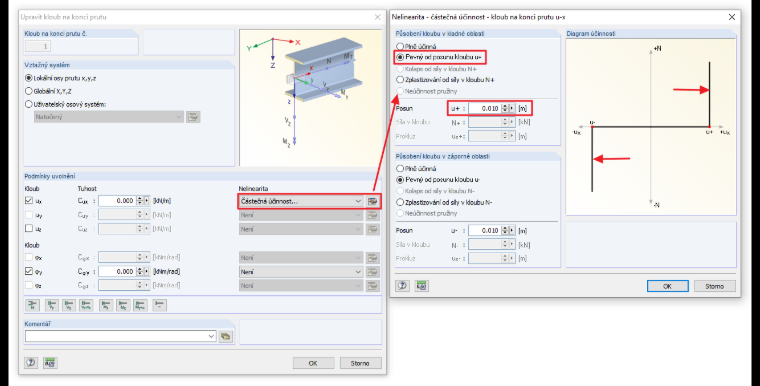Select Plně účinná in the positive zone
The height and width of the screenshot is (386, 760).
[x=416, y=47]
